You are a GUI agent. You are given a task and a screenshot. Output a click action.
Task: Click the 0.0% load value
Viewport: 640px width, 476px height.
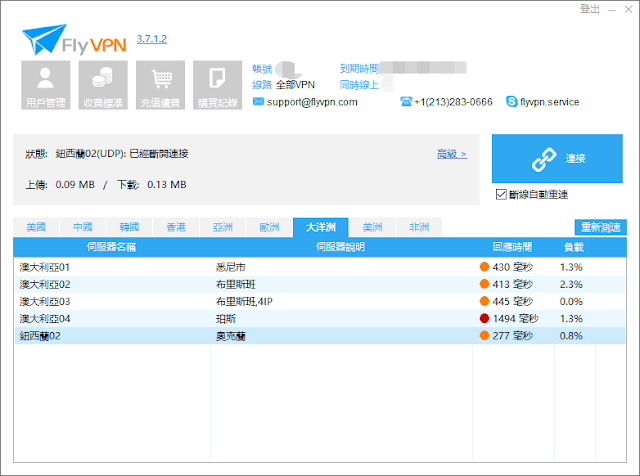[571, 301]
